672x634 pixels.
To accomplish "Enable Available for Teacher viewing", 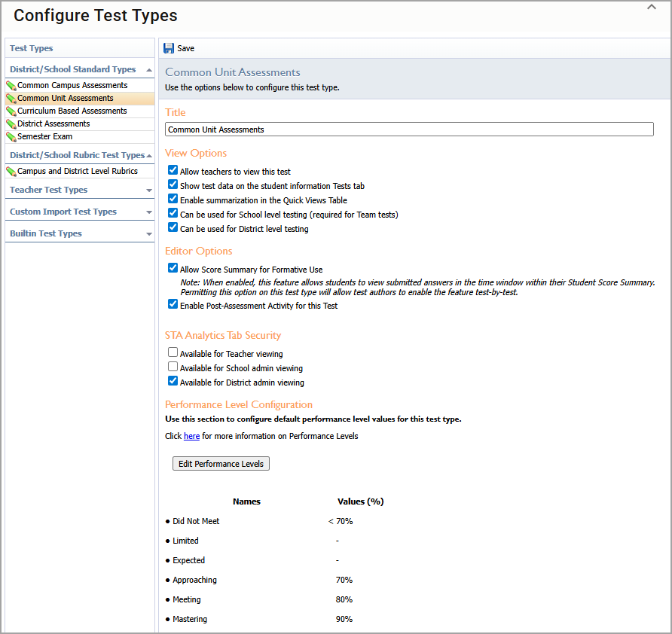I will [173, 352].
